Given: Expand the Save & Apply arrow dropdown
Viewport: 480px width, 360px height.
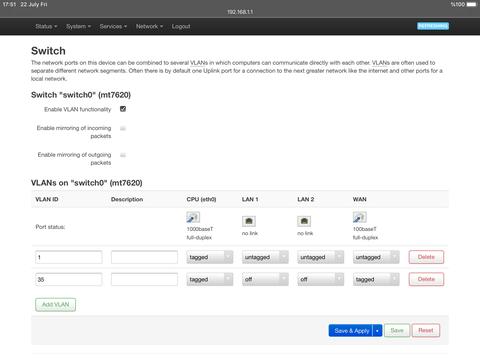Looking at the screenshot, I should tap(377, 331).
